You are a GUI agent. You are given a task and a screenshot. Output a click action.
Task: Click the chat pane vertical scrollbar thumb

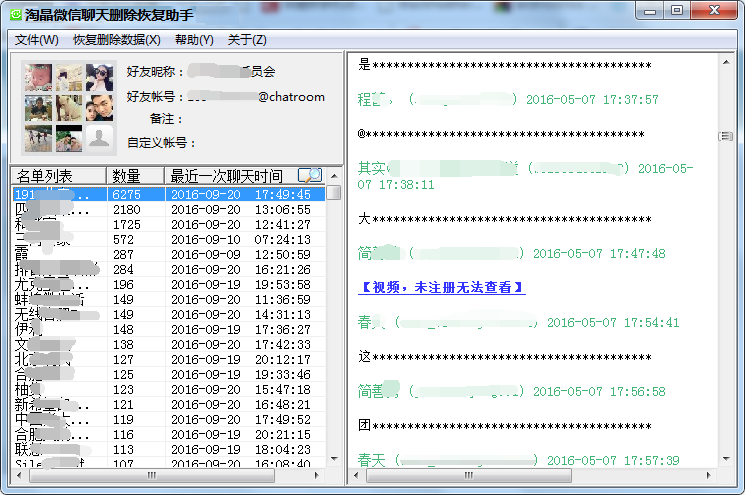726,136
